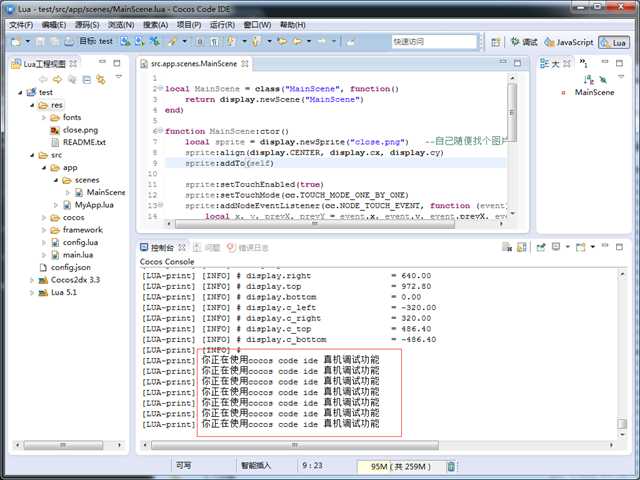Click Collapse All icon in project view

(x=87, y=79)
